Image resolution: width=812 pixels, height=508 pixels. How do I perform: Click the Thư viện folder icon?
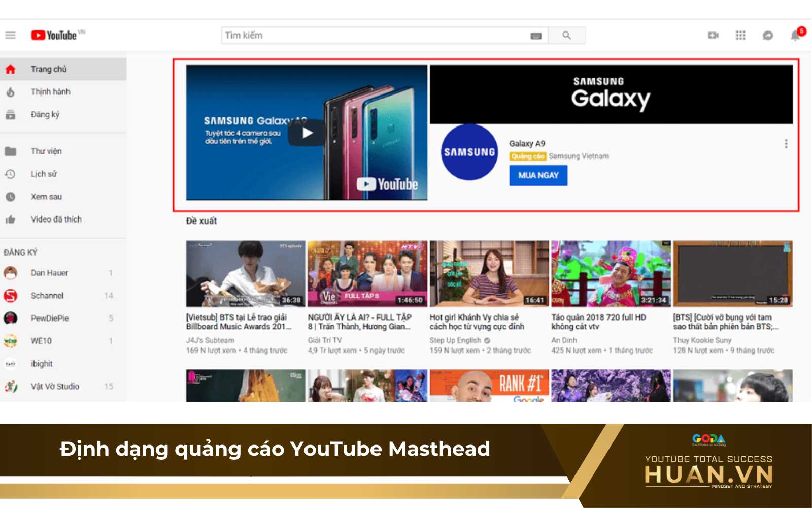tap(10, 151)
